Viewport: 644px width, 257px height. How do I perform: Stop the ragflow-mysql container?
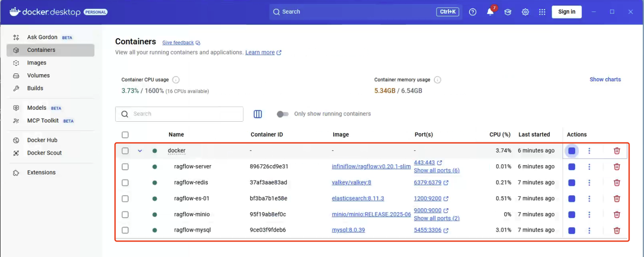coord(571,231)
